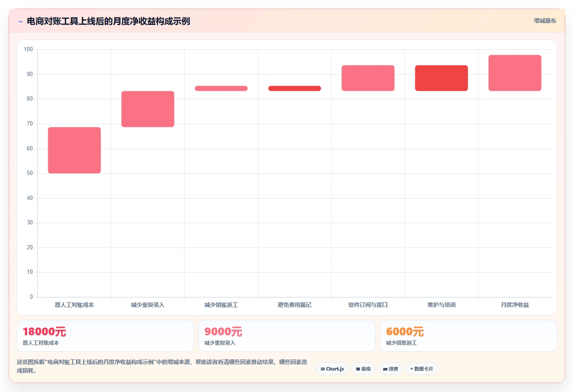This screenshot has height=392, width=574.
Task: Click the thin red 避免费用漏记 bar
Action: tap(295, 89)
